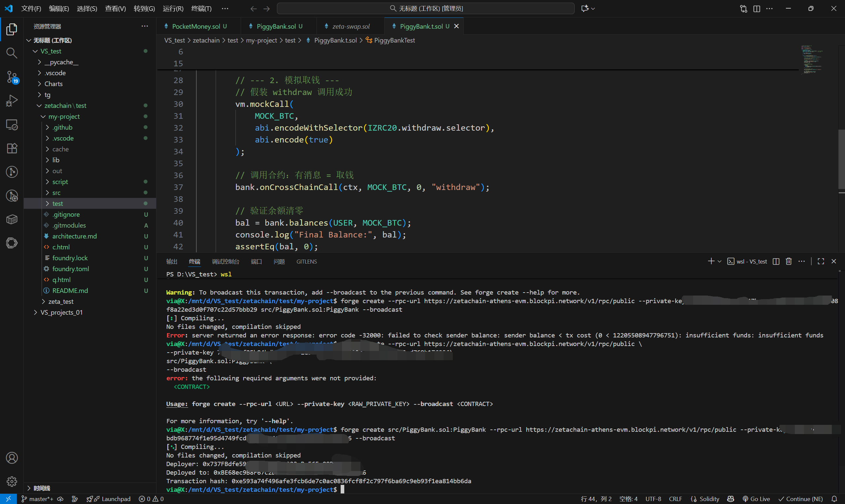Close the terminal panel
The image size is (845, 504).
point(834,261)
